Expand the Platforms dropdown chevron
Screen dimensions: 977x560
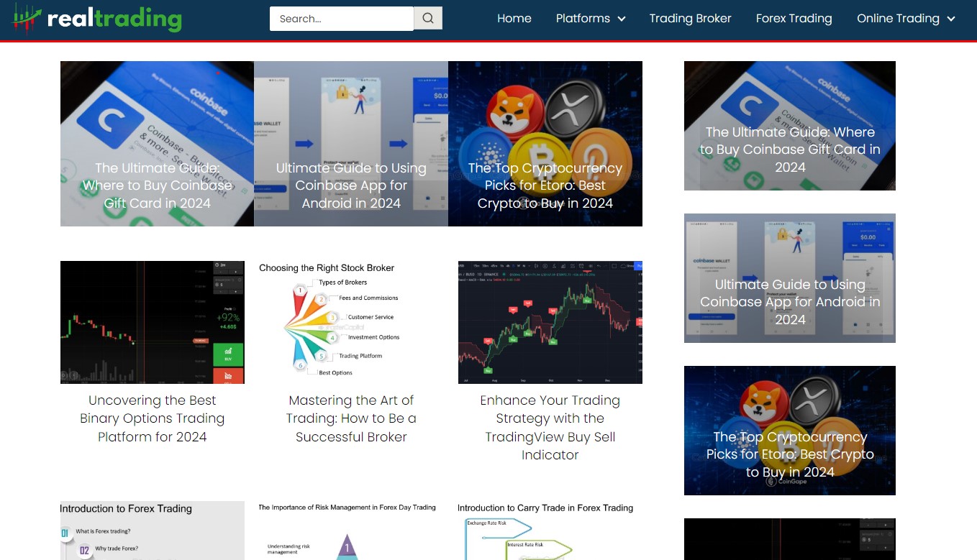tap(622, 19)
